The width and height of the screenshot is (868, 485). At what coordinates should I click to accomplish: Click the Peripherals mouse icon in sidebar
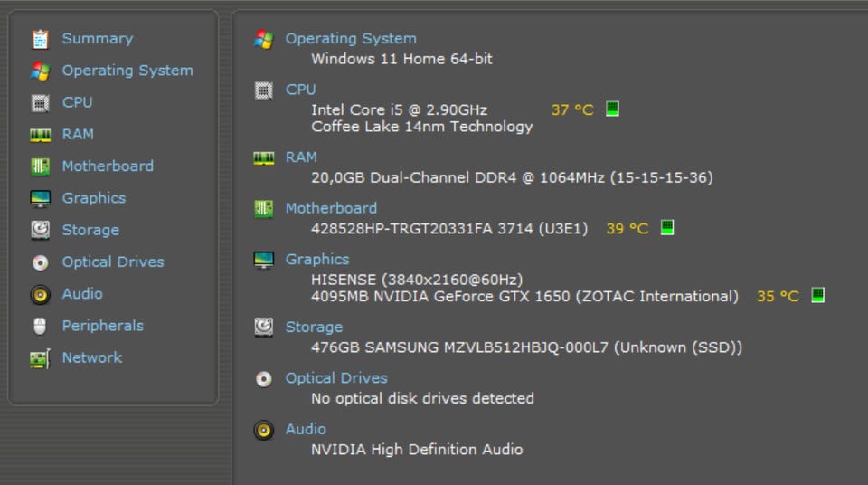coord(40,326)
